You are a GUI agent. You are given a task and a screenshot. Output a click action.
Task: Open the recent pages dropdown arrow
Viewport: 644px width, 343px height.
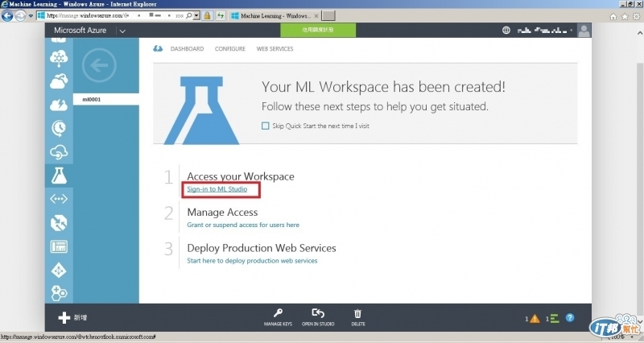pos(31,16)
